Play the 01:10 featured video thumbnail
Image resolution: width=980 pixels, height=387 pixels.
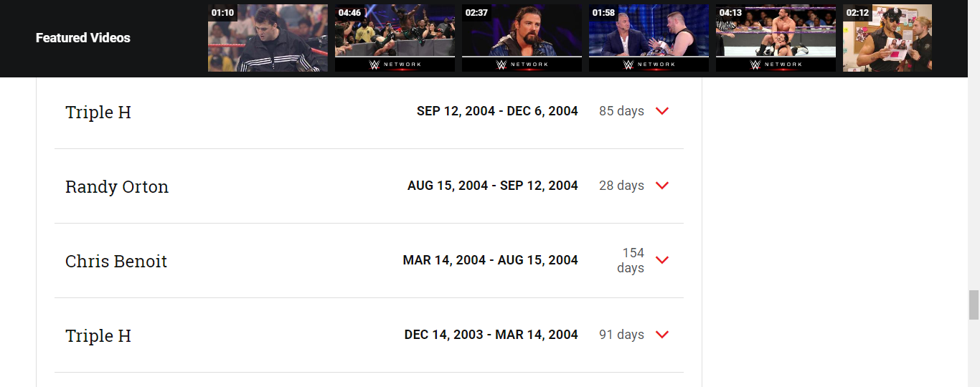[268, 39]
